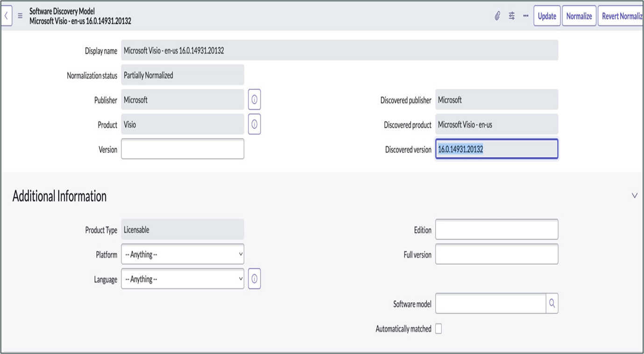Open the Language dropdown
The image size is (644, 354).
(x=182, y=279)
